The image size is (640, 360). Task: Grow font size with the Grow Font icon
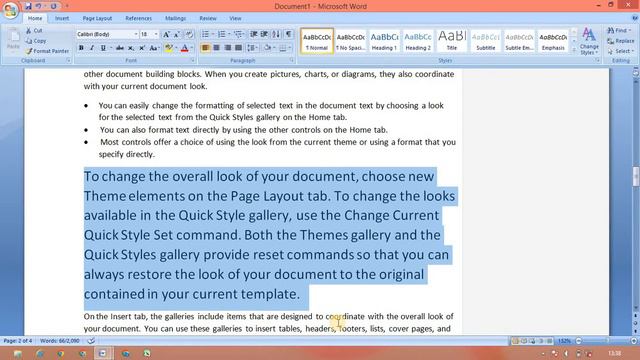167,35
